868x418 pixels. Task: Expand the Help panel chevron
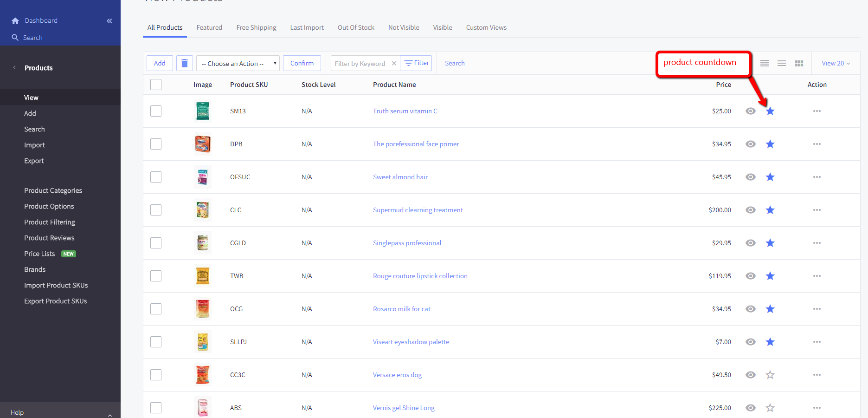point(110,415)
